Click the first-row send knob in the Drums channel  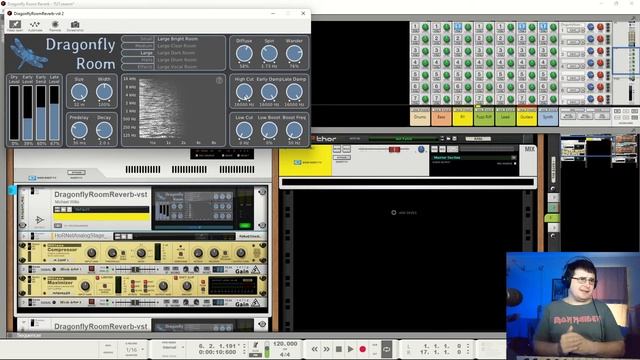pos(425,27)
